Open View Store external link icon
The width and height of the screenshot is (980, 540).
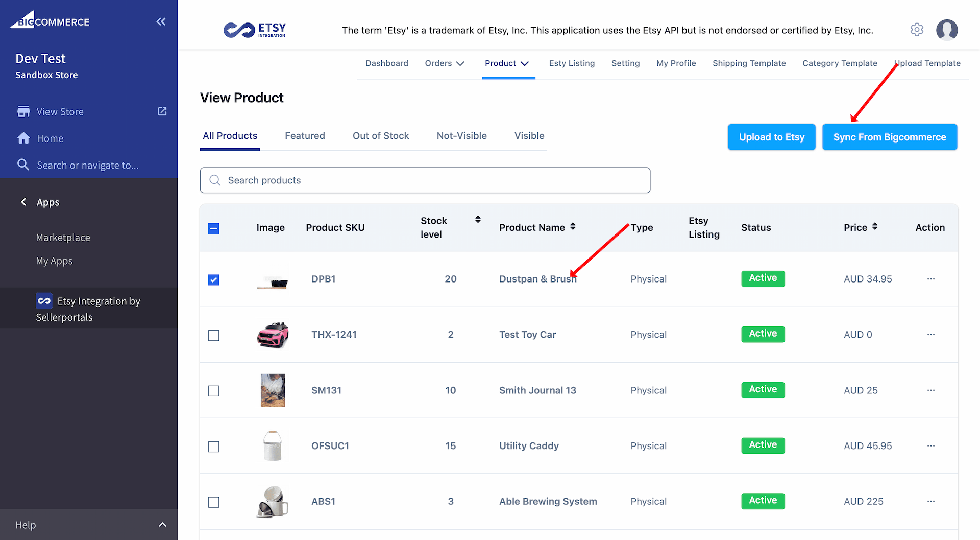pyautogui.click(x=162, y=111)
